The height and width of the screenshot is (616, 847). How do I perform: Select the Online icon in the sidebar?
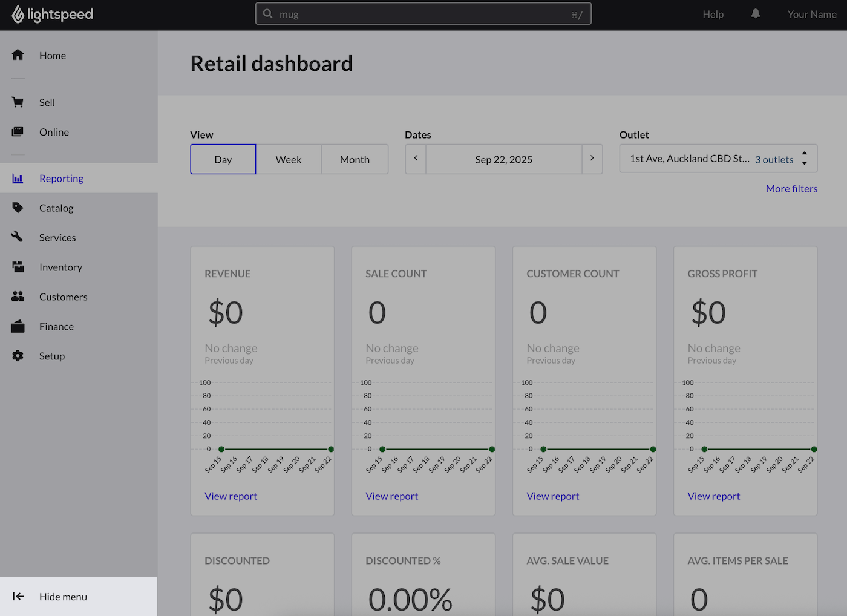pos(18,132)
